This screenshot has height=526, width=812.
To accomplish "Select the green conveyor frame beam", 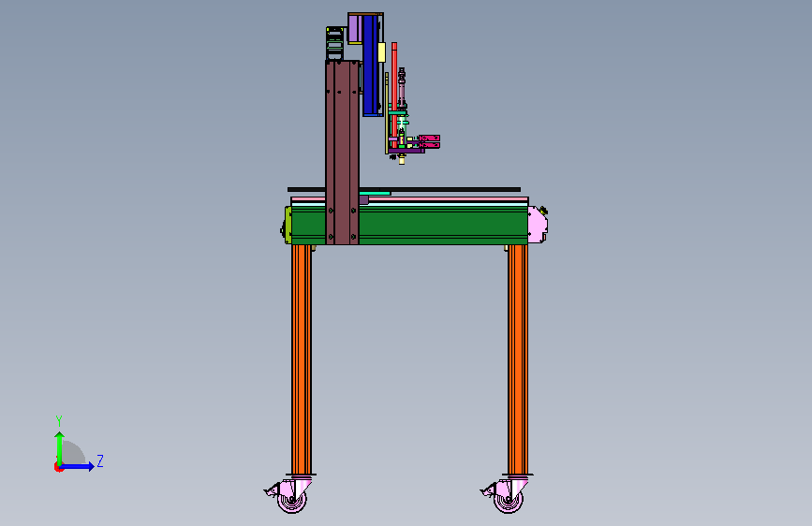I will point(443,226).
